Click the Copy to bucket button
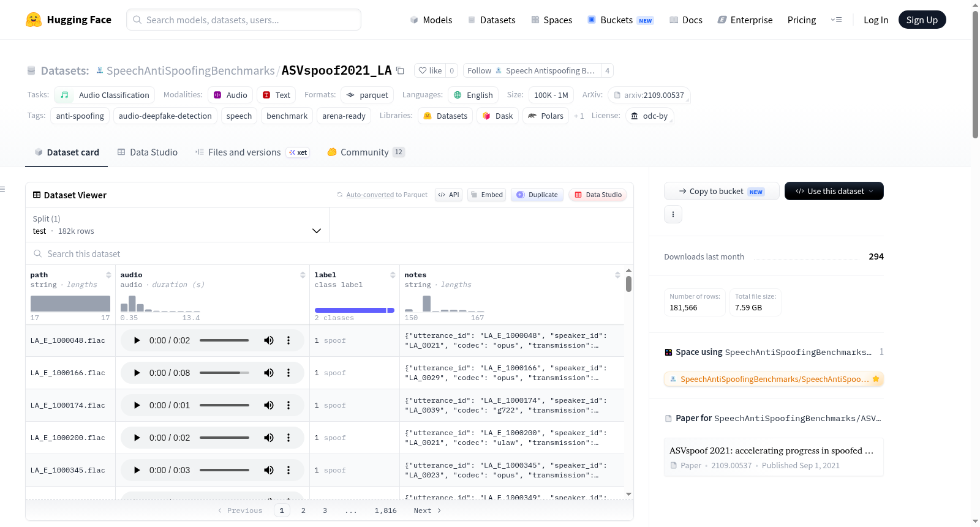980x527 pixels. (722, 191)
